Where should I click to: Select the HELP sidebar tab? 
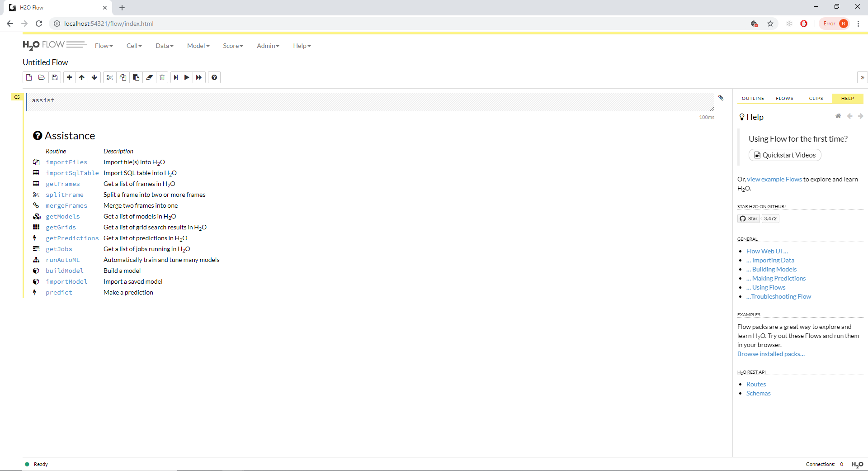[847, 98]
